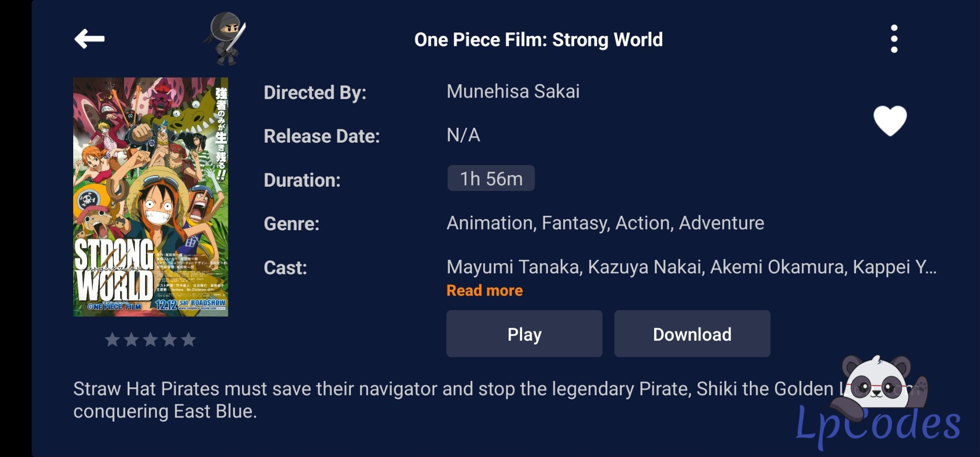Viewport: 980px width, 457px height.
Task: Go back using the left arrow
Action: [x=89, y=39]
